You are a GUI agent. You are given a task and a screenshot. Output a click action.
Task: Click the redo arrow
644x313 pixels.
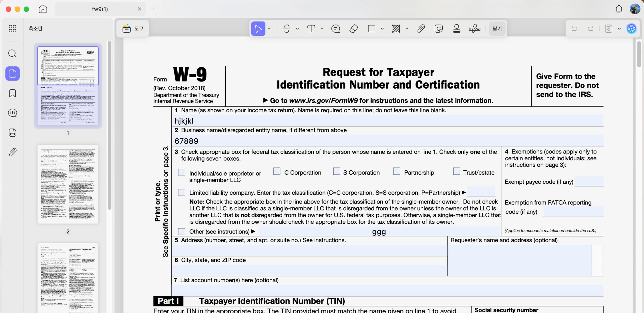click(590, 28)
